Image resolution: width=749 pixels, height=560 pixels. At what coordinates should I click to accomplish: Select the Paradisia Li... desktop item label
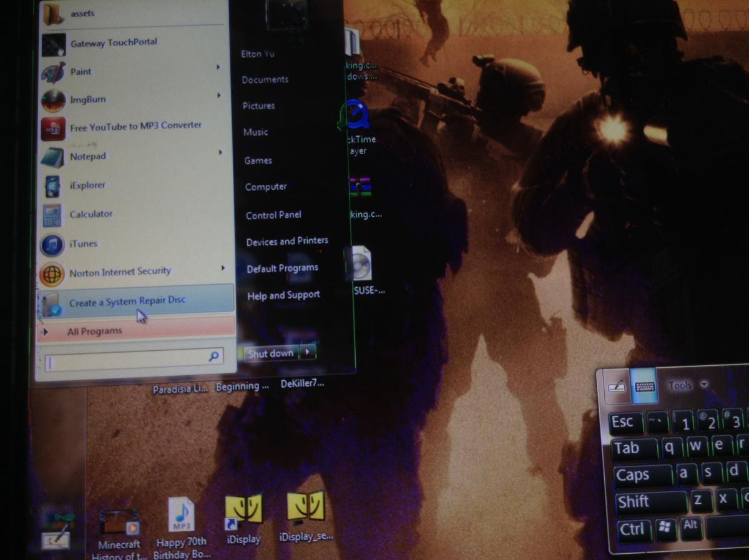coord(180,389)
